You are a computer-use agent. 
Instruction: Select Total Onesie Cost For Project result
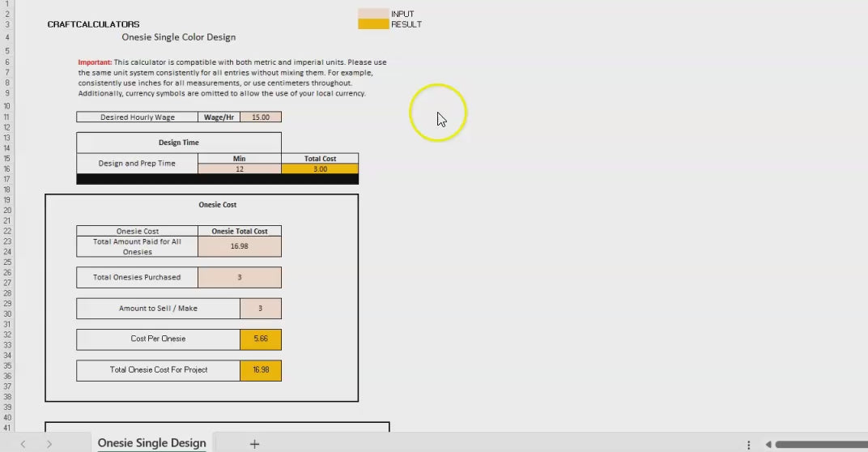click(261, 370)
